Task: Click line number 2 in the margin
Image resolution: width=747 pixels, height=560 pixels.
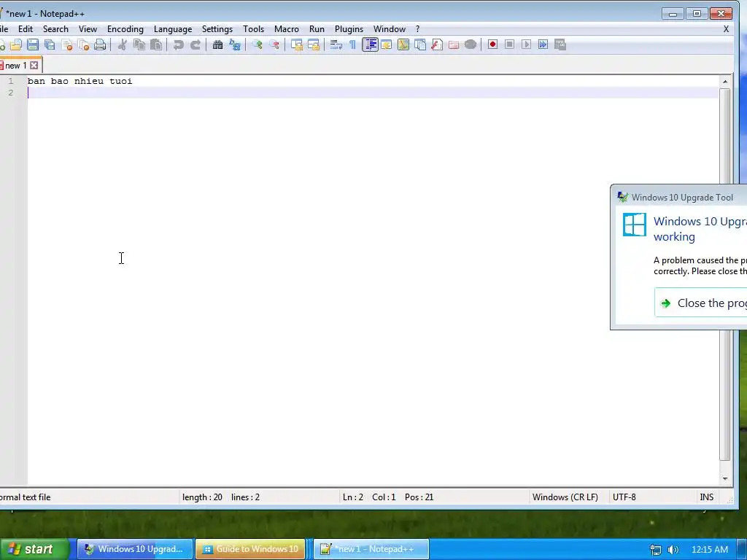Action: pyautogui.click(x=10, y=93)
